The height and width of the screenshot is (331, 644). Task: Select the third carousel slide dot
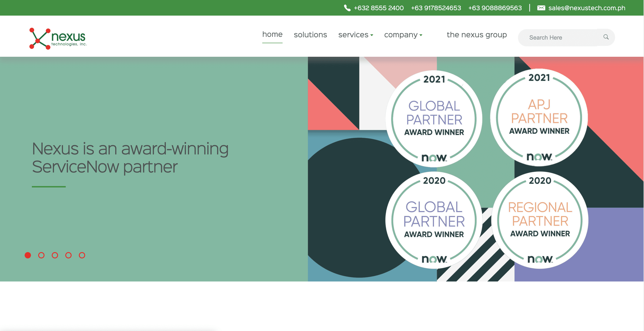[x=55, y=255]
